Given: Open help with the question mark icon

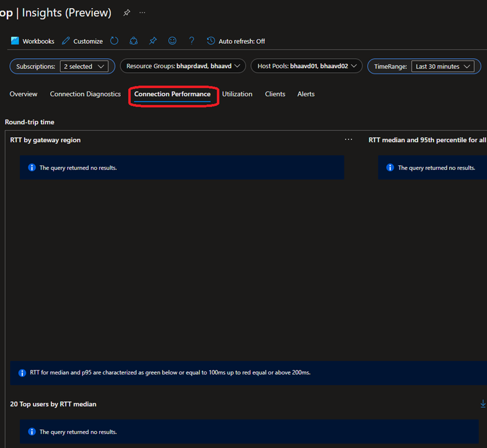Looking at the screenshot, I should click(x=192, y=41).
